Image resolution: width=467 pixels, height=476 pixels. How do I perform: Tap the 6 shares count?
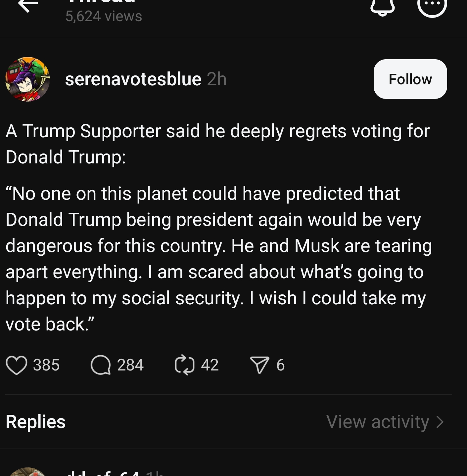coord(280,365)
